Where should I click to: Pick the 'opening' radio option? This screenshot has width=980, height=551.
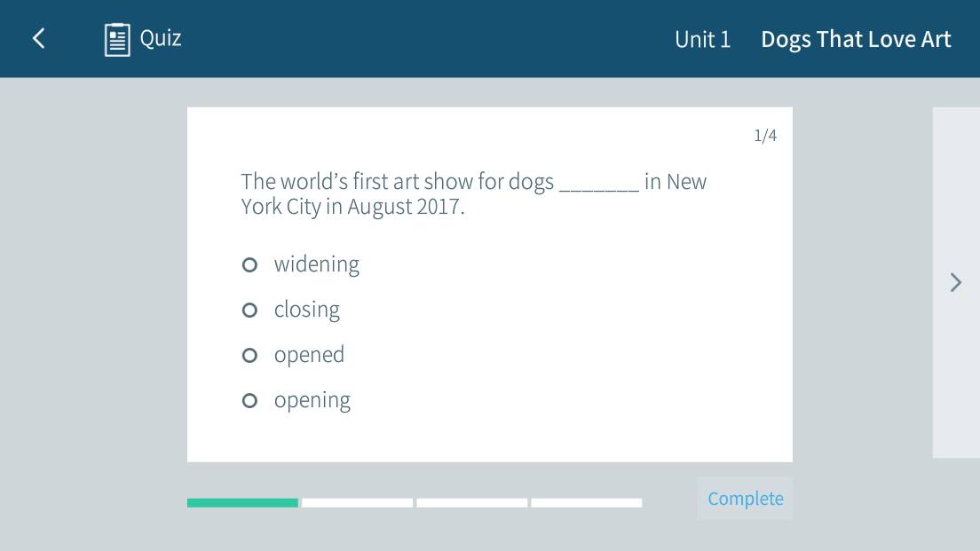click(x=249, y=400)
